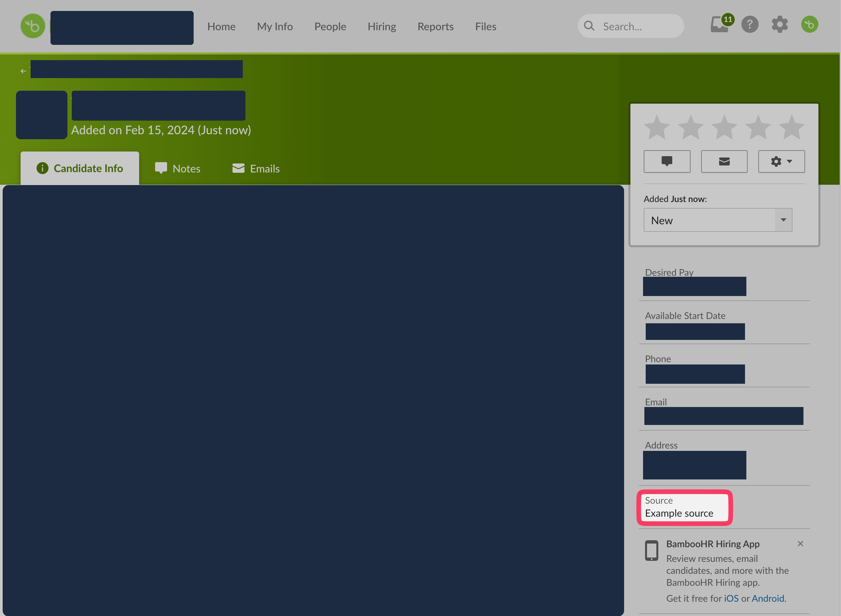Viewport: 841px width, 616px height.
Task: Expand the gear actions dropdown in rating panel
Action: pos(781,161)
